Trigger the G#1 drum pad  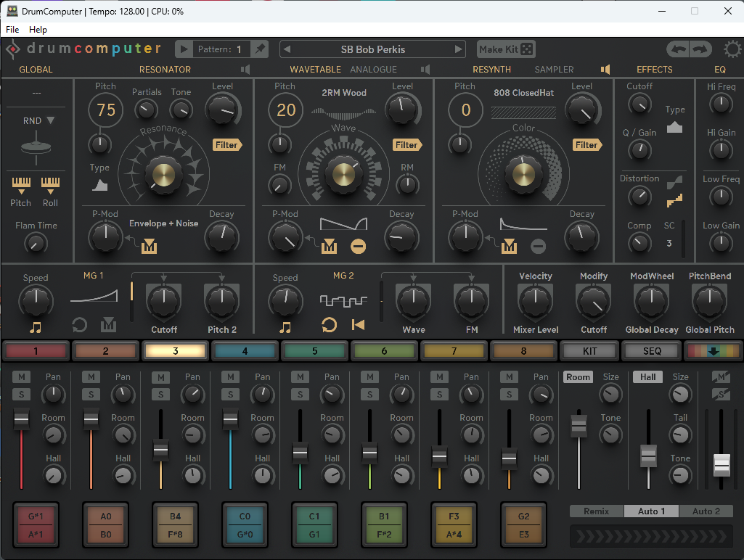(x=36, y=525)
